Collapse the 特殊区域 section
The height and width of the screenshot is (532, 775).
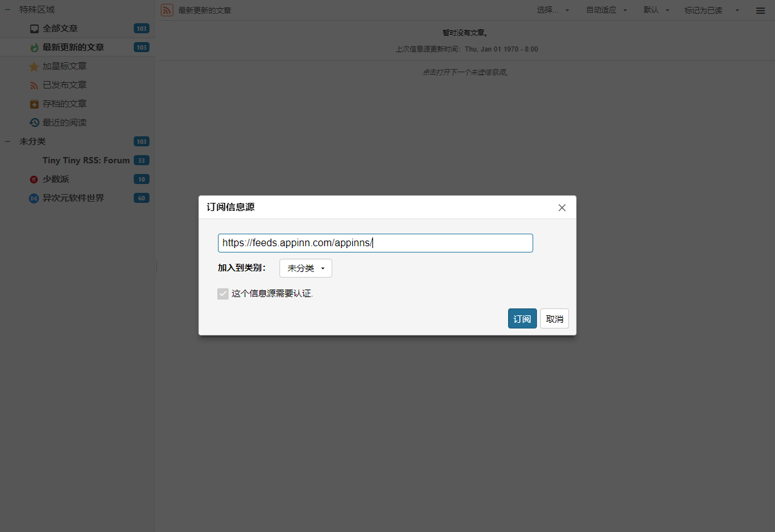[8, 10]
